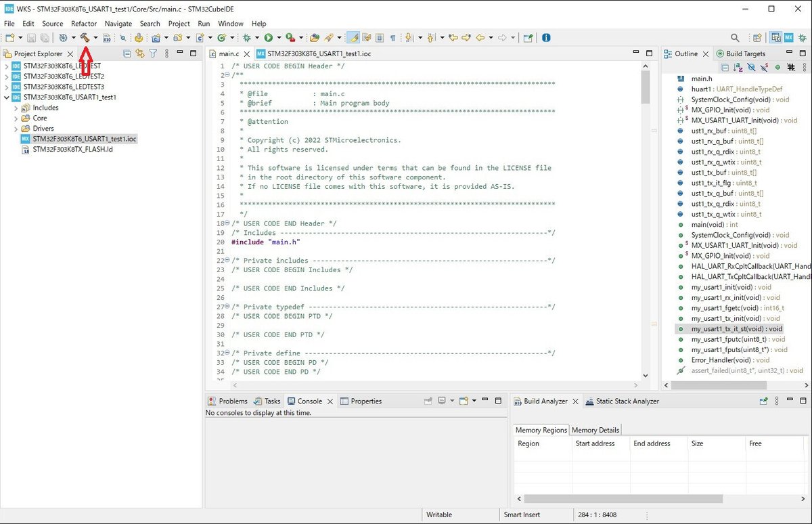Select the Memory Details tab
Screen dimensions: 812x524
595,430
